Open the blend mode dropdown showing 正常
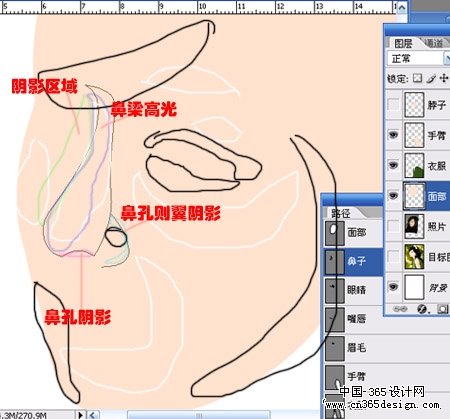 click(418, 59)
